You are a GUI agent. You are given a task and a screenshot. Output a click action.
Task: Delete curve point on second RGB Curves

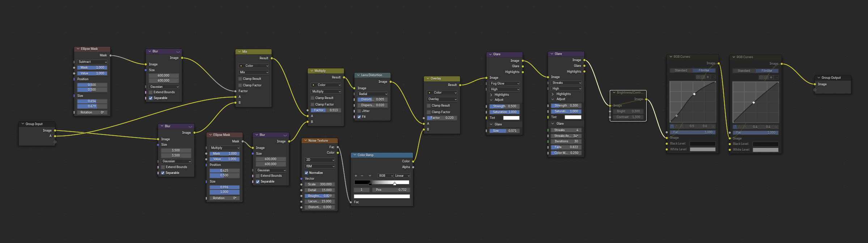pyautogui.click(x=776, y=127)
